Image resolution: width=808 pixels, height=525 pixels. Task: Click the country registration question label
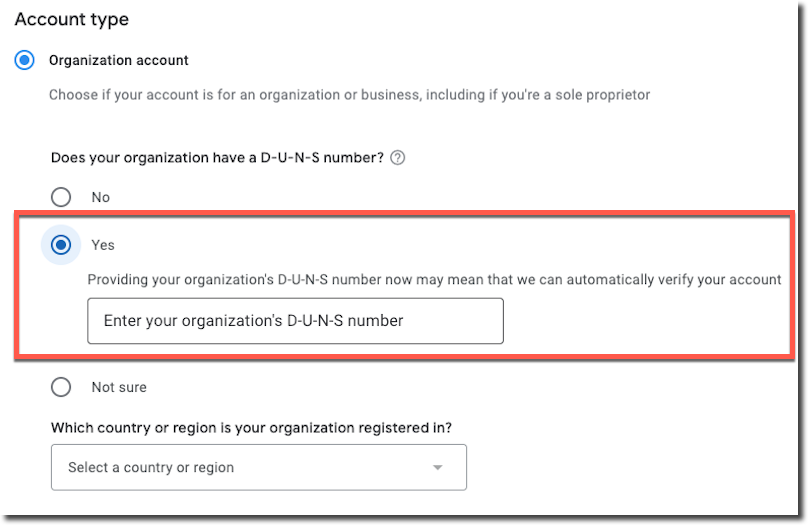click(251, 428)
